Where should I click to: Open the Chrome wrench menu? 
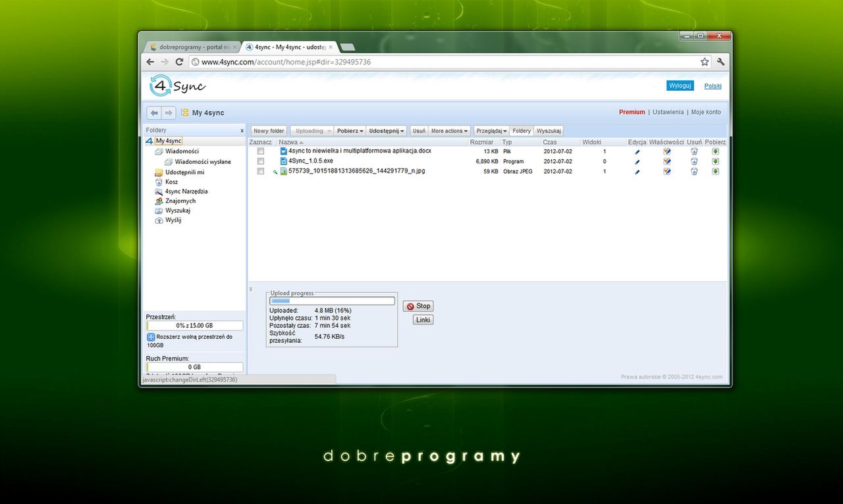pyautogui.click(x=721, y=62)
